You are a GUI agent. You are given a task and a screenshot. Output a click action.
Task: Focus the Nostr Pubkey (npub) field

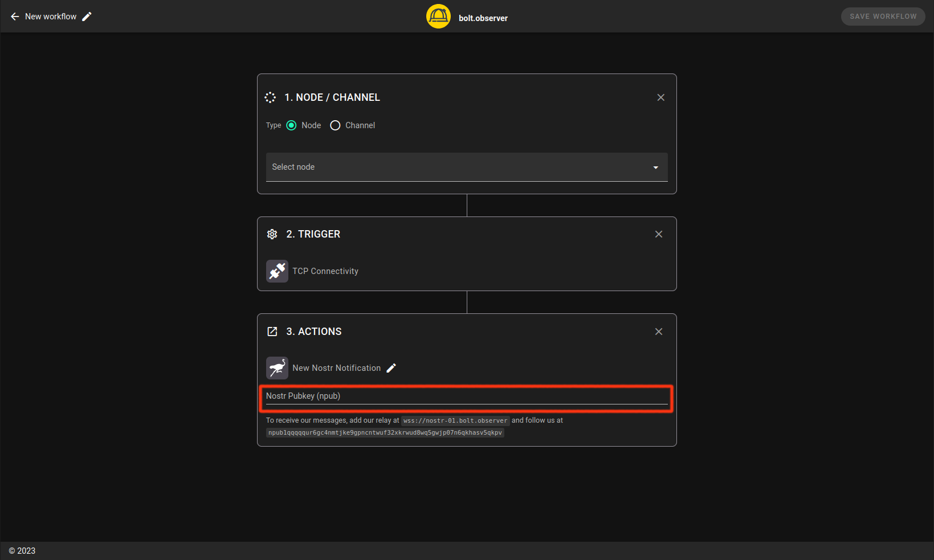[466, 397]
